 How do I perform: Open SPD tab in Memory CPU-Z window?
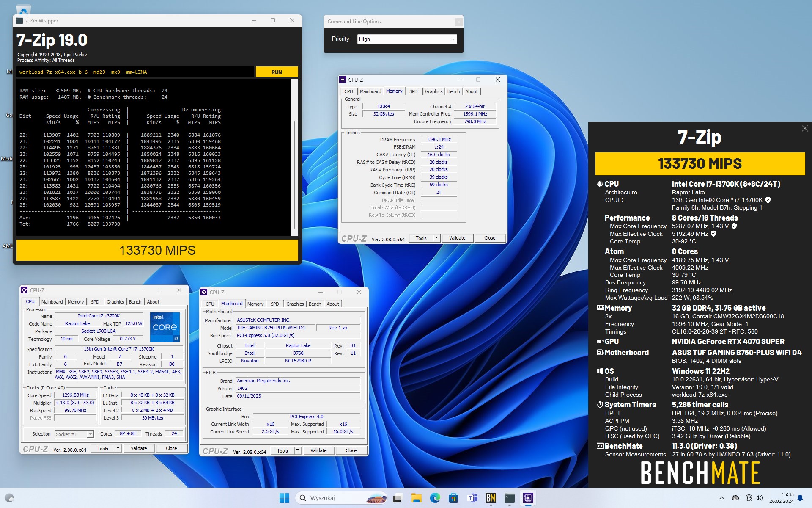(x=413, y=91)
